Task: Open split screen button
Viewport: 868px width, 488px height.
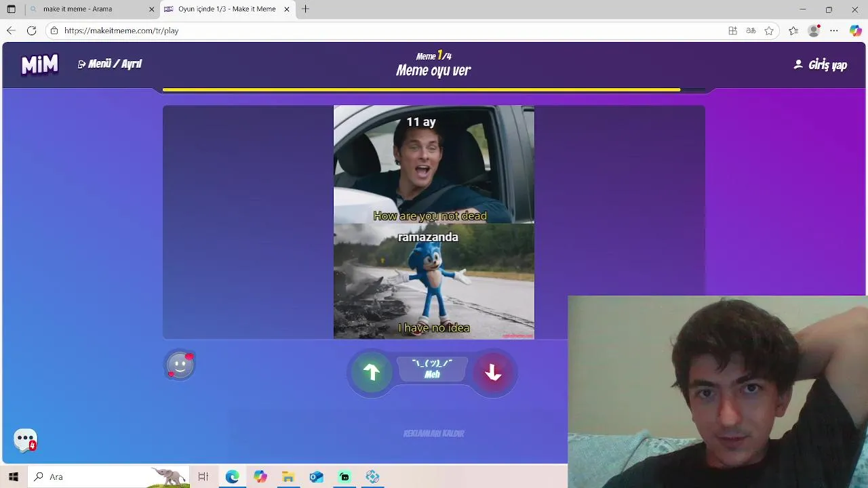Action: [732, 30]
